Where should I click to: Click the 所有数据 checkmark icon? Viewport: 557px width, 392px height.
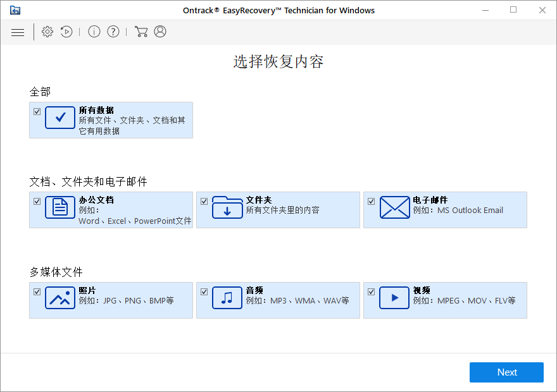coord(60,117)
